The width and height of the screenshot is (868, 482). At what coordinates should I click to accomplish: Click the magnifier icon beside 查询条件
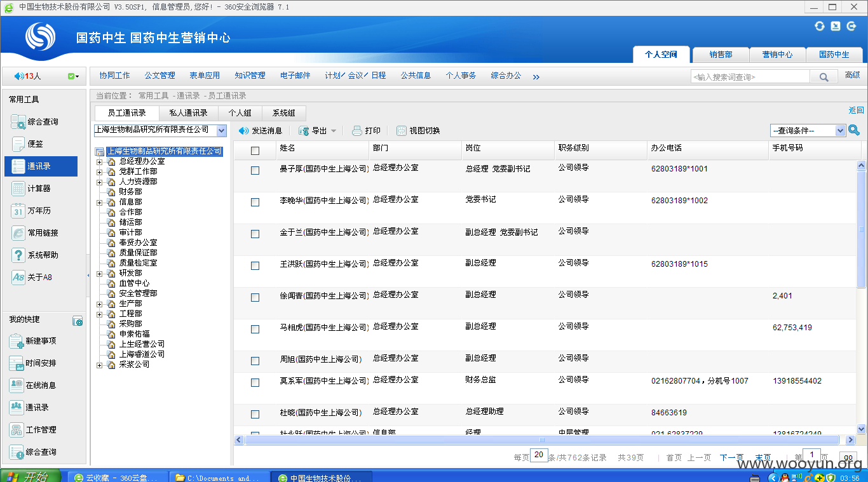pyautogui.click(x=854, y=130)
